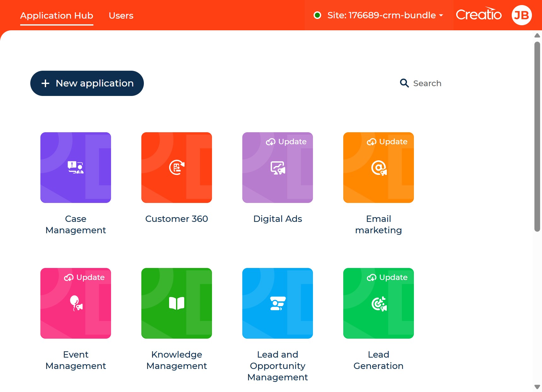Click the Digital Ads label
This screenshot has height=392, width=542.
(278, 219)
